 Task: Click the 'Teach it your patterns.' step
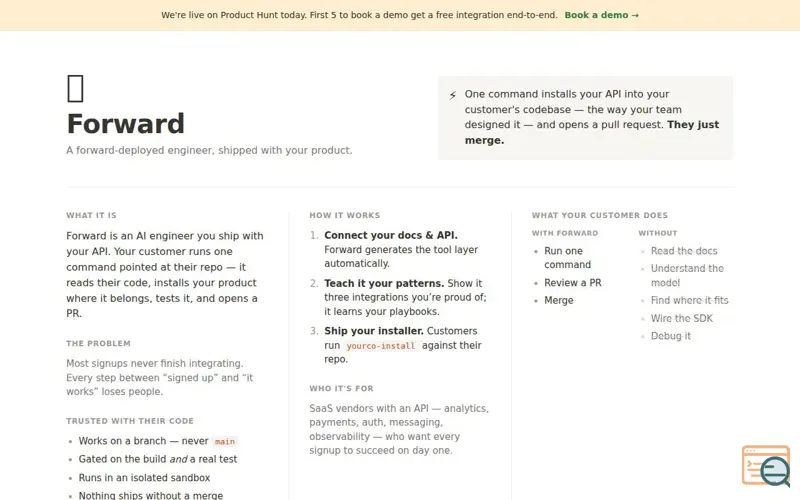(384, 283)
